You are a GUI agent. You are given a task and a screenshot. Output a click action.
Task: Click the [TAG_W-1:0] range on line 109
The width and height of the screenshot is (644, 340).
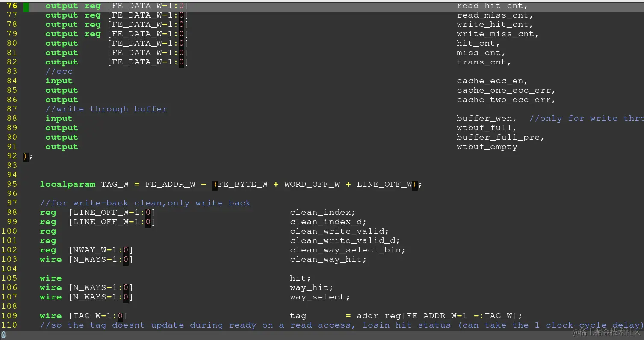click(x=98, y=316)
